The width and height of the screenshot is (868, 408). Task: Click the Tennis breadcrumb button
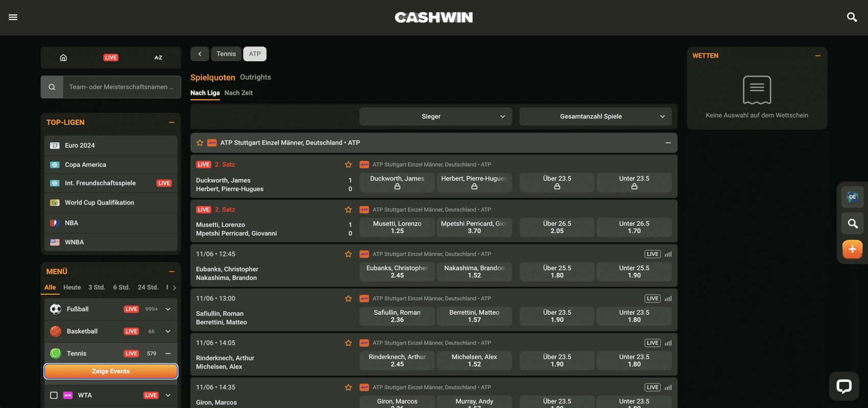tap(226, 54)
